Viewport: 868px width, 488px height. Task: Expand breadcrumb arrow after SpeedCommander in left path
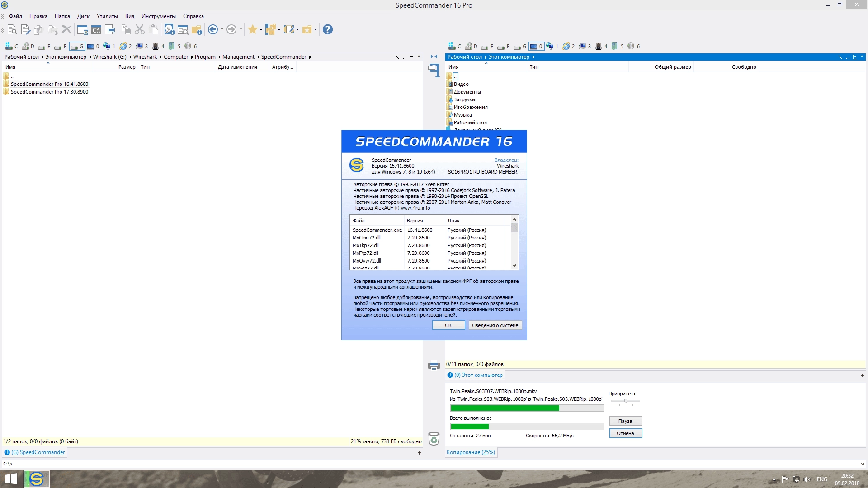[x=310, y=57]
